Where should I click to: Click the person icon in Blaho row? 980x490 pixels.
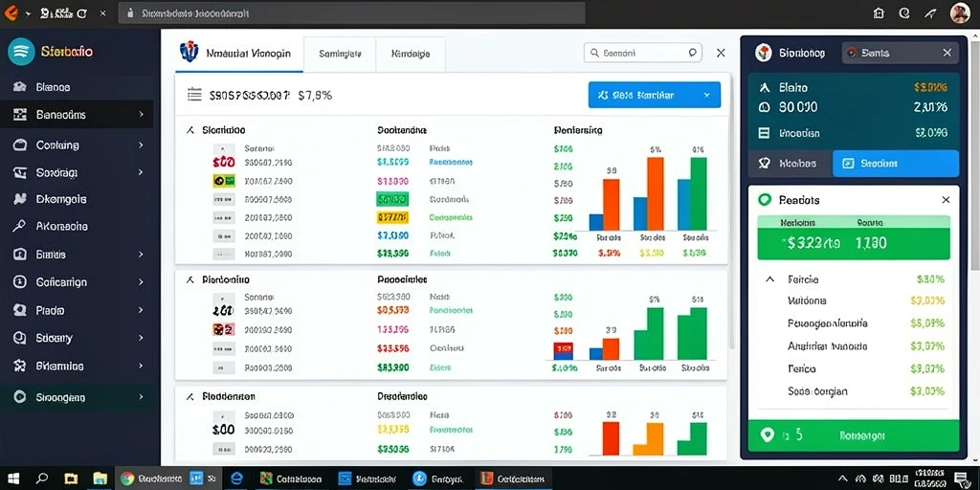click(764, 88)
